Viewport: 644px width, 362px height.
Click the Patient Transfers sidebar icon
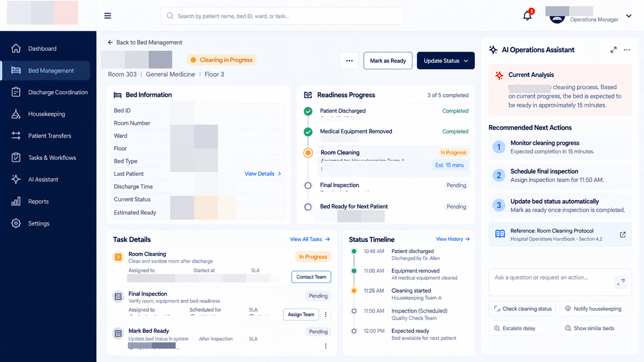16,136
